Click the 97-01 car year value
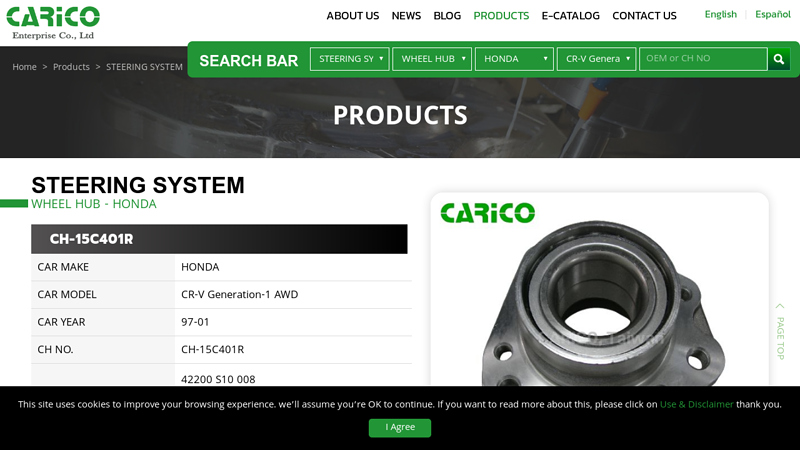The width and height of the screenshot is (800, 450). point(195,322)
